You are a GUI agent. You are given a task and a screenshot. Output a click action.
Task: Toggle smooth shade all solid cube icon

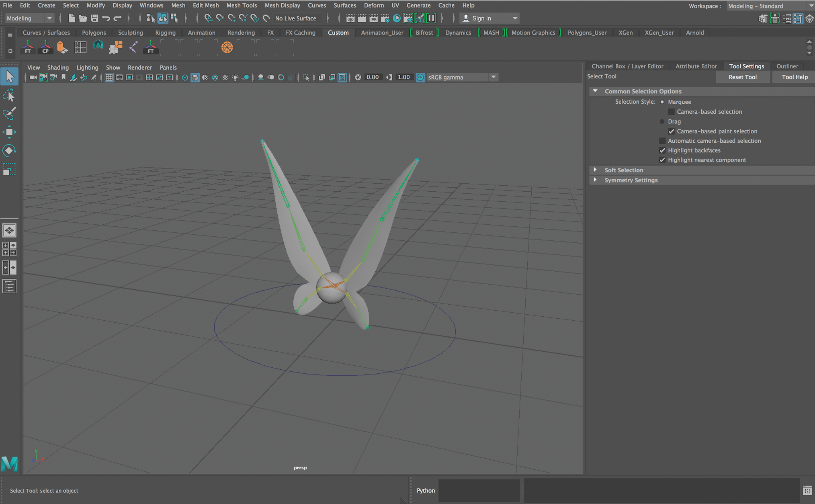195,77
